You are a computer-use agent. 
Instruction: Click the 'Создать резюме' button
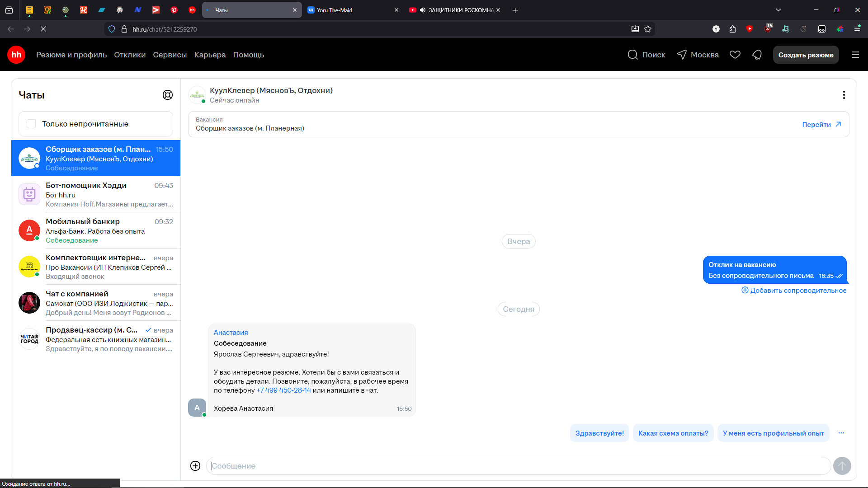pos(806,55)
